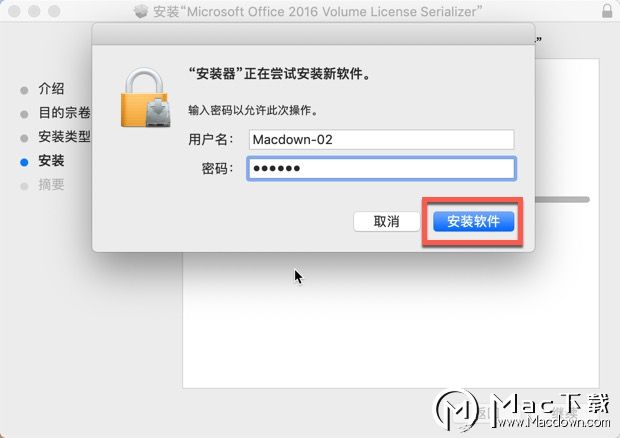Select the 安装类型 sidebar step
This screenshot has width=620, height=438.
(x=64, y=137)
